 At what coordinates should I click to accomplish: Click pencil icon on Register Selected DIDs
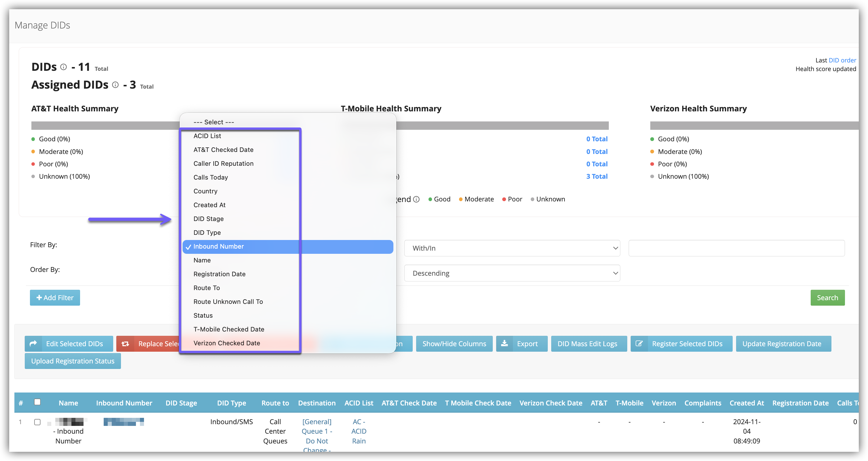(639, 344)
